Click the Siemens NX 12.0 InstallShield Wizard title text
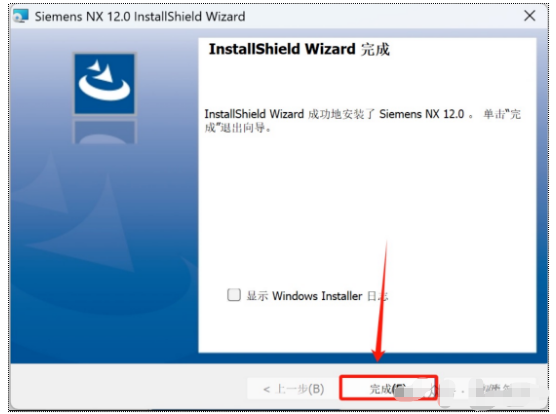556x414 pixels. (x=140, y=16)
